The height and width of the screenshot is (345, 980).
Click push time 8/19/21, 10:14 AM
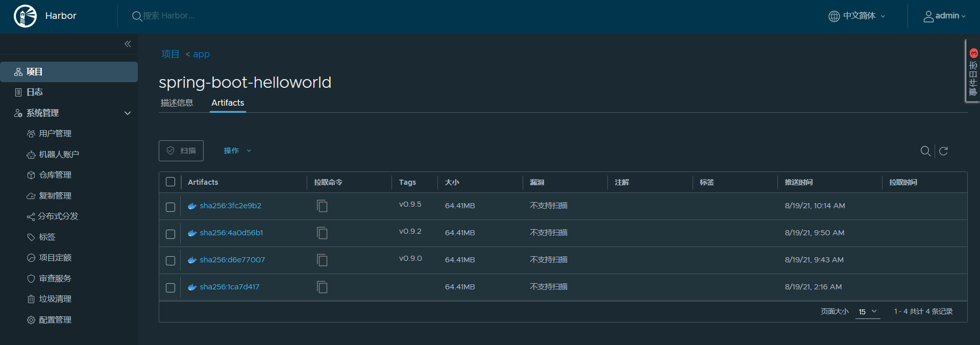click(815, 206)
